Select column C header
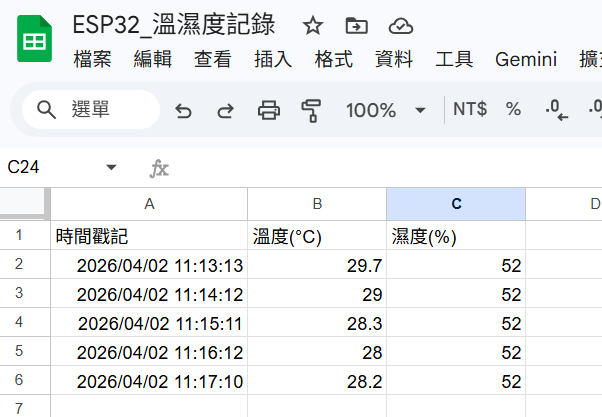Screen dimensions: 602x417 pyautogui.click(x=456, y=204)
